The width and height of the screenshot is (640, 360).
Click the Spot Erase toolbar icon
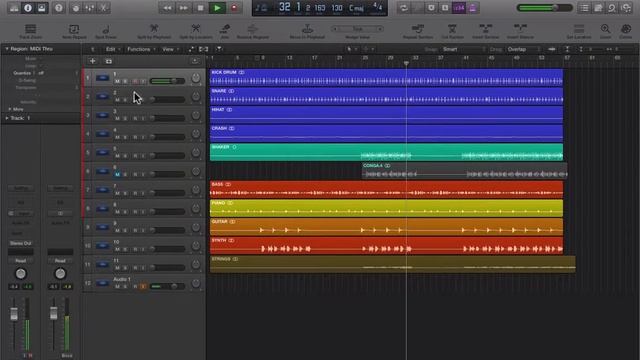coord(106,29)
